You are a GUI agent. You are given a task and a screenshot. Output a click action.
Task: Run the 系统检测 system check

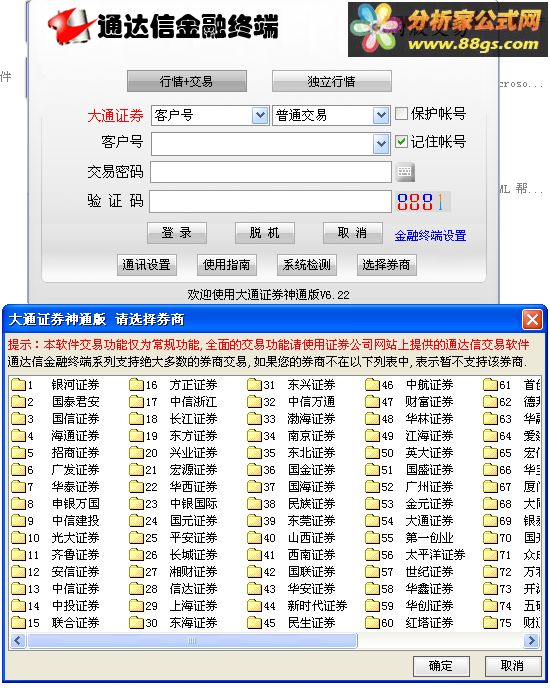pos(307,265)
